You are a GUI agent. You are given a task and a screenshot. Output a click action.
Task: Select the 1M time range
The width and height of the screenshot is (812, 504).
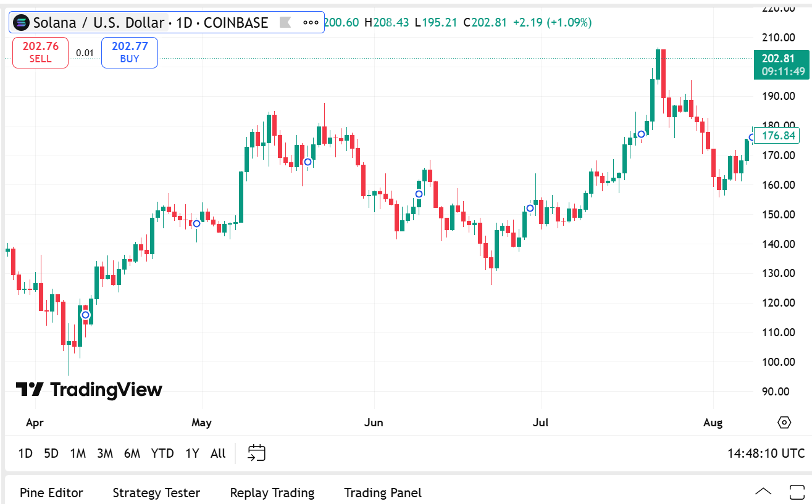[78, 453]
